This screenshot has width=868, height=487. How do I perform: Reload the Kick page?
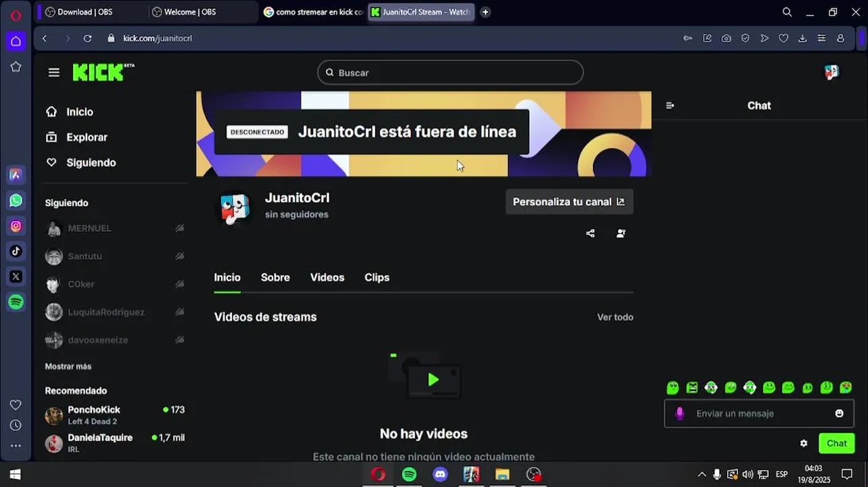click(x=87, y=39)
